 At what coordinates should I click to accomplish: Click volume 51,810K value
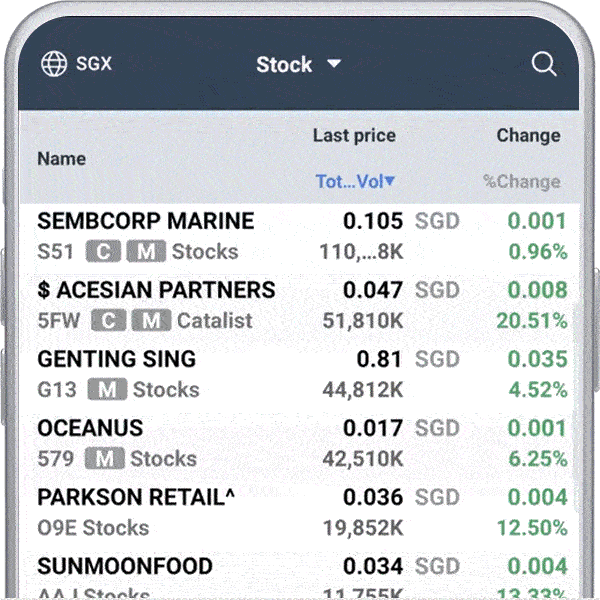coord(363,321)
